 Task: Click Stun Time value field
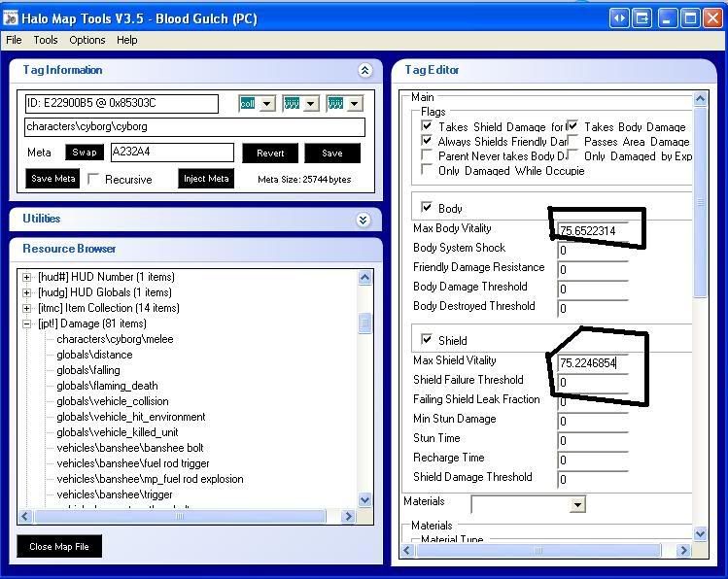pos(593,440)
